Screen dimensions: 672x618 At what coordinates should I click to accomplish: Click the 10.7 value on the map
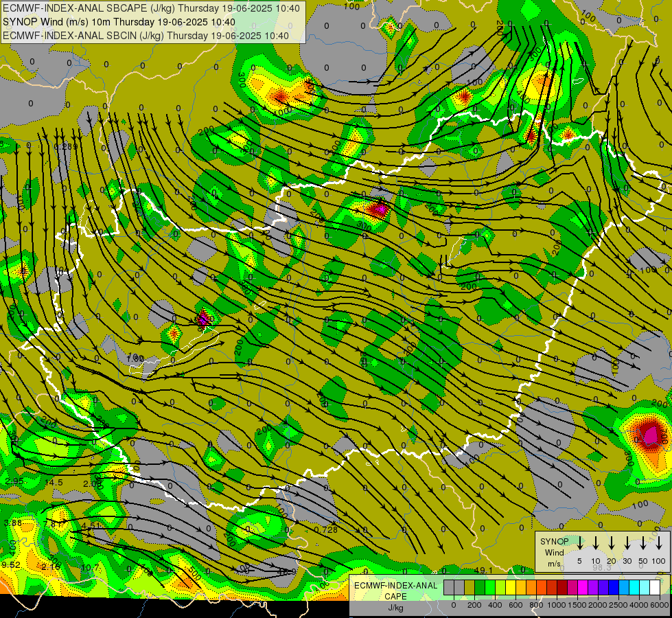pos(90,567)
